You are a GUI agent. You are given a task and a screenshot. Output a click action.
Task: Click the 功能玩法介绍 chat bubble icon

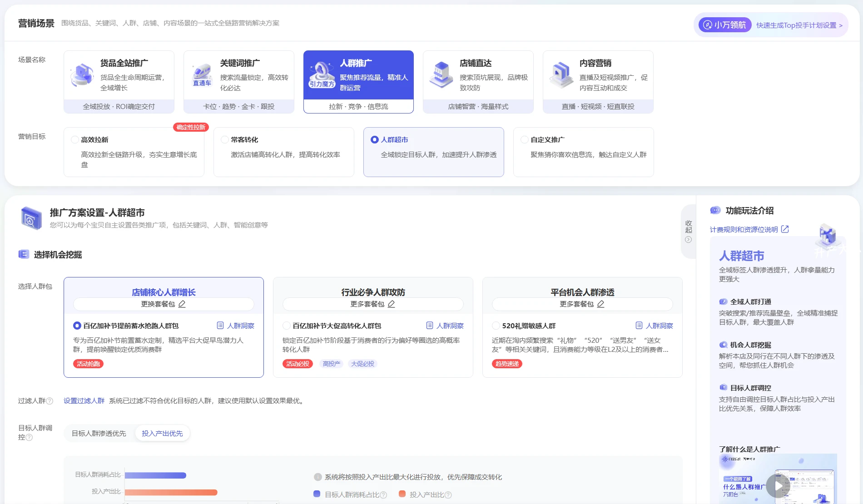[x=715, y=210]
